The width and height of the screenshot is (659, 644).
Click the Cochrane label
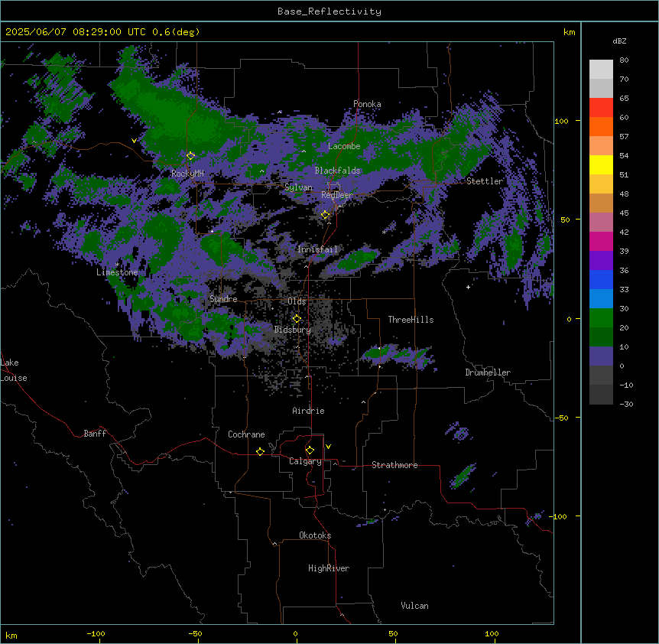(x=246, y=434)
